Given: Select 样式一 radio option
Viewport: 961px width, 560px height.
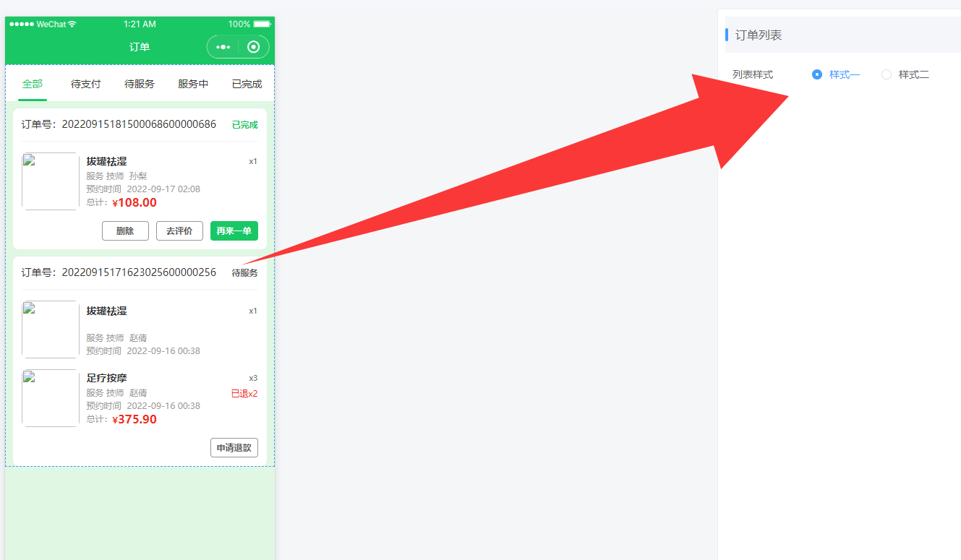Looking at the screenshot, I should click(x=836, y=74).
